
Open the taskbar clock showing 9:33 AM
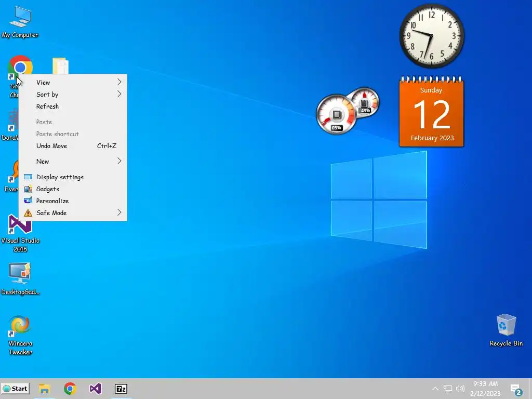(486, 389)
